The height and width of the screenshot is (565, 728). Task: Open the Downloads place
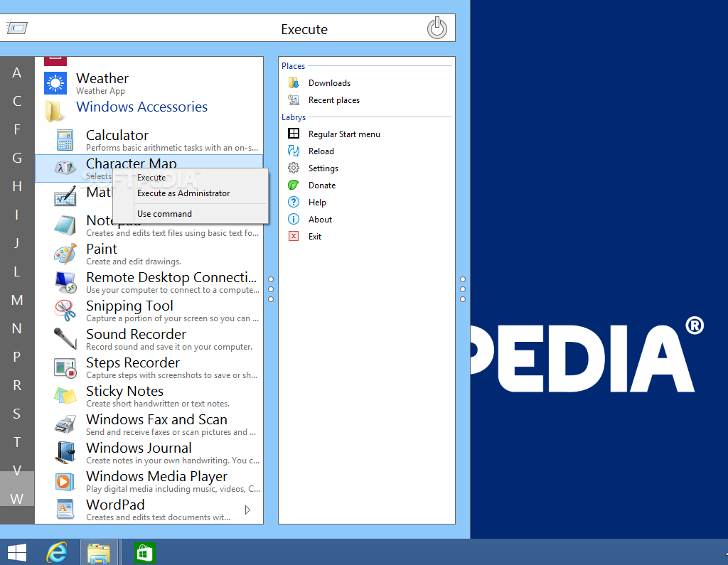pos(329,83)
